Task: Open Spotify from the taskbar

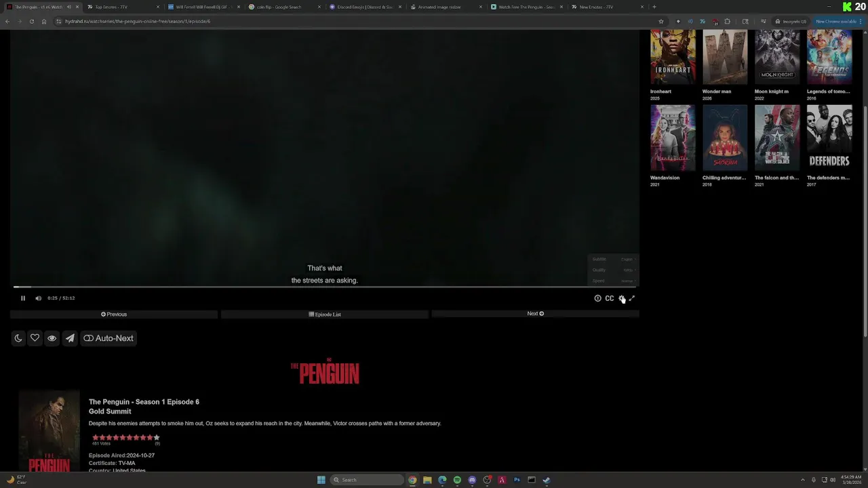Action: tap(457, 480)
